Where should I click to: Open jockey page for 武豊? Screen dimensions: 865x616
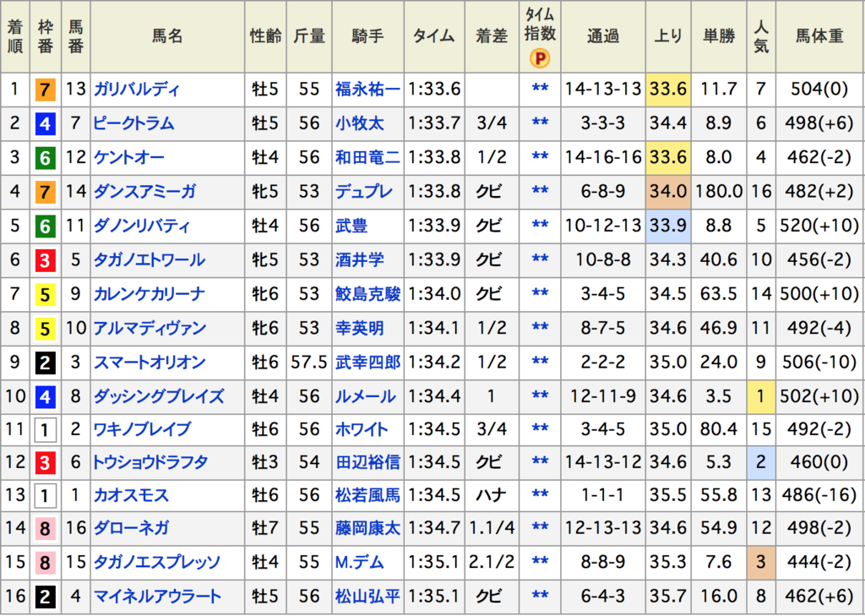[351, 226]
